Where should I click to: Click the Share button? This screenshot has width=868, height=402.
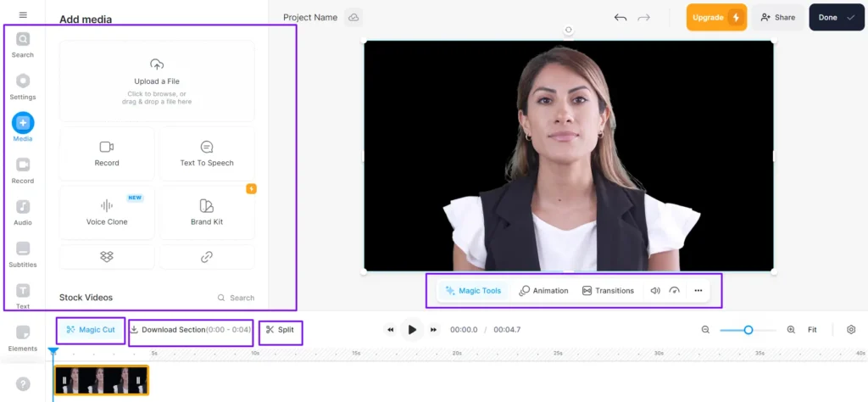click(x=778, y=17)
